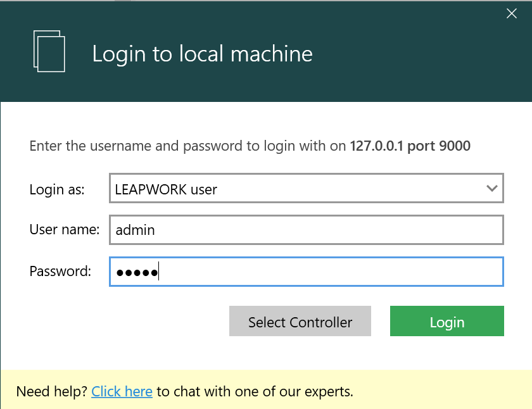Close the login dialog with the X

pos(512,13)
